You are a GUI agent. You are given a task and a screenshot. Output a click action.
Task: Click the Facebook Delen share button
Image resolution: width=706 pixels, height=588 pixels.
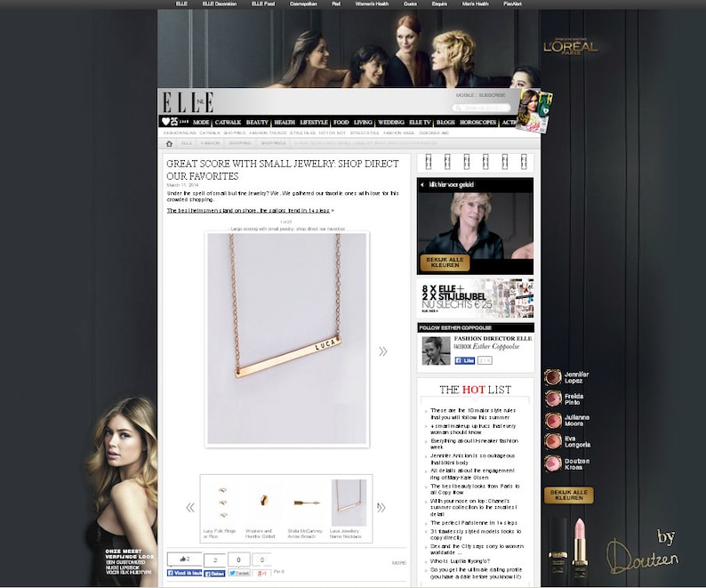(214, 574)
